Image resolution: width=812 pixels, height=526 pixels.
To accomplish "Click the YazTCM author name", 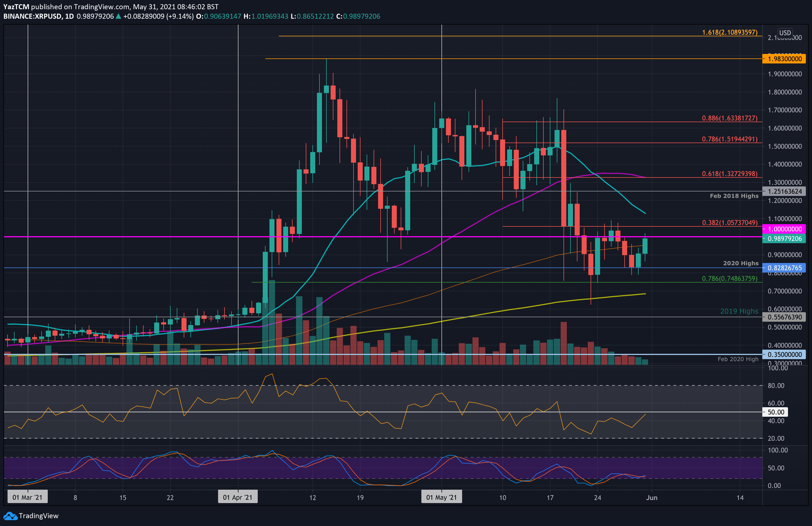I will tap(16, 6).
